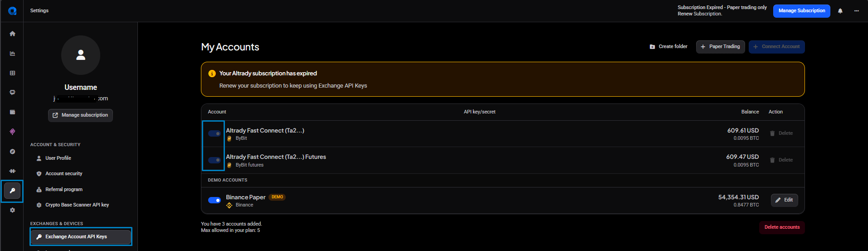This screenshot has height=251, width=868.
Task: Open the bots sidebar icon
Action: click(x=12, y=93)
